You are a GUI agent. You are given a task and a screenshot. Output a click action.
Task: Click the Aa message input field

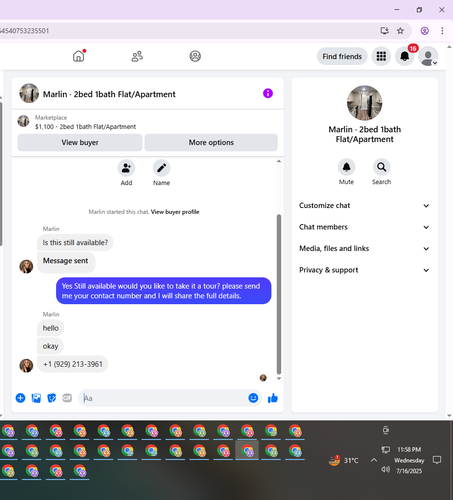pos(163,398)
